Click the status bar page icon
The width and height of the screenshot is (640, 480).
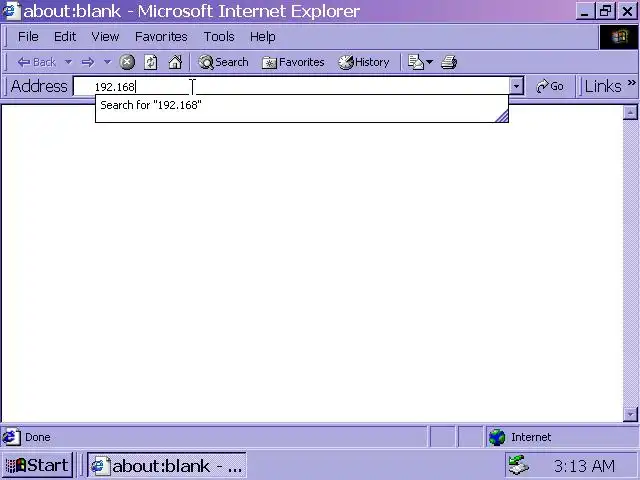pos(11,437)
